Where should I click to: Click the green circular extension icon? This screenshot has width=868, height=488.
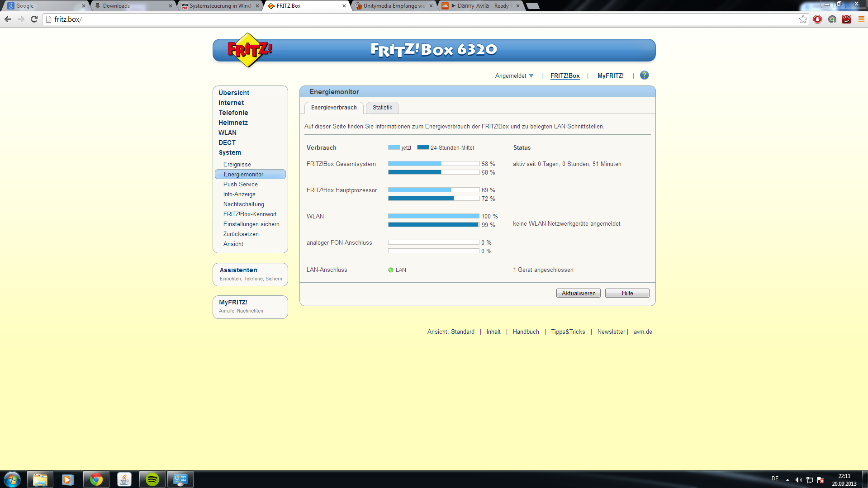[832, 19]
